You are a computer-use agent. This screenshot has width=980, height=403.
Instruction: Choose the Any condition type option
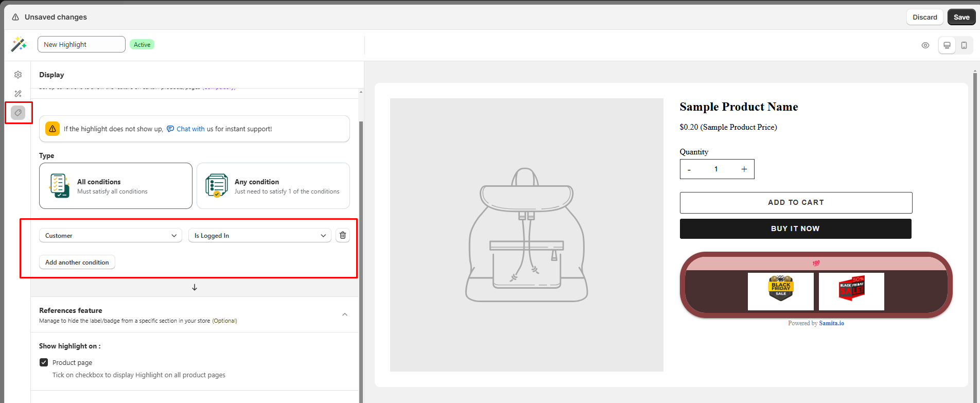click(273, 186)
